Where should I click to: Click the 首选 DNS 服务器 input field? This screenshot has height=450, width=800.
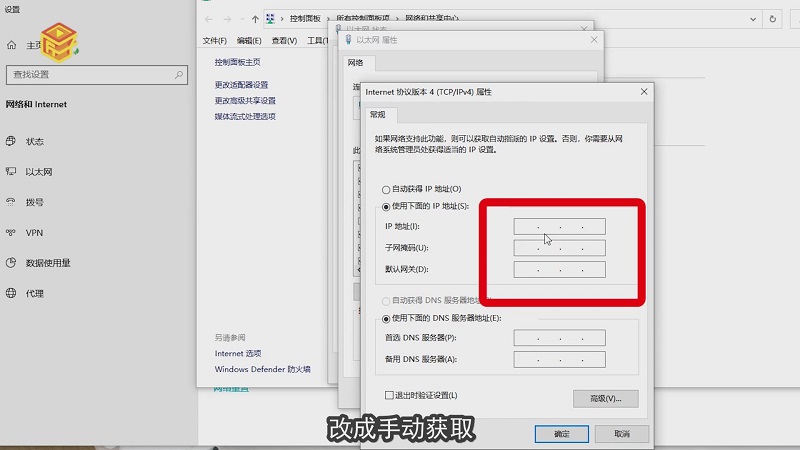559,338
